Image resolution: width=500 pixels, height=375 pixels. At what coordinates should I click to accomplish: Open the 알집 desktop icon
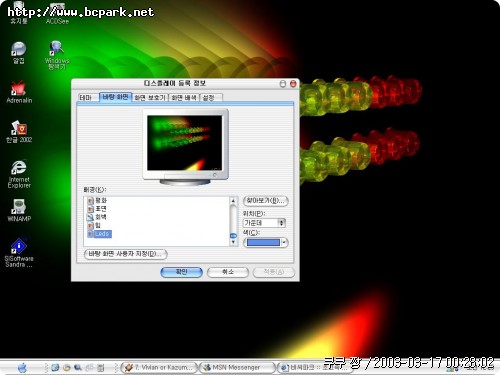coord(19,53)
